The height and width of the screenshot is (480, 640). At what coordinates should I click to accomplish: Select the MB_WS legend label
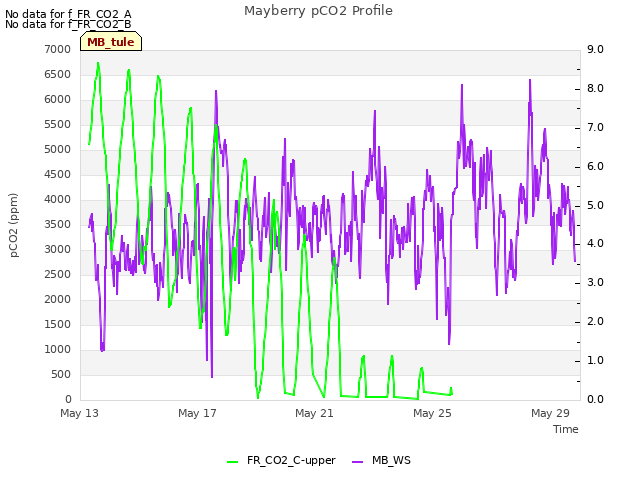391,460
